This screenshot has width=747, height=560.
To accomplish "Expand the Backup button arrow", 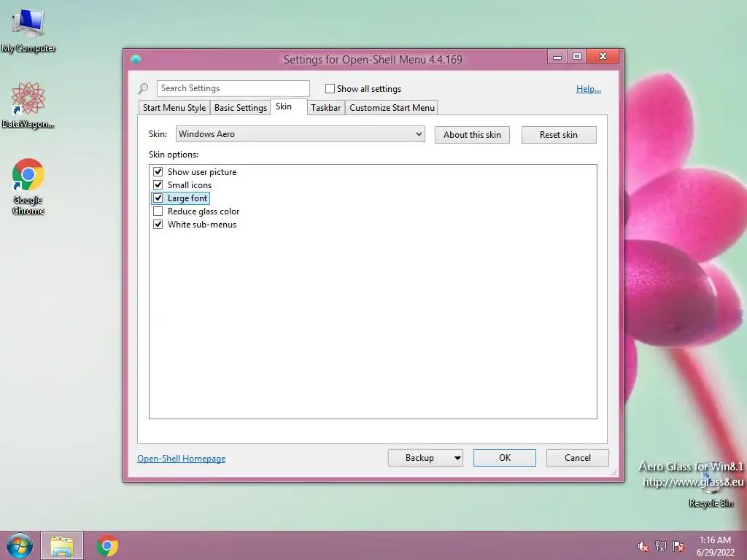I will pyautogui.click(x=457, y=458).
